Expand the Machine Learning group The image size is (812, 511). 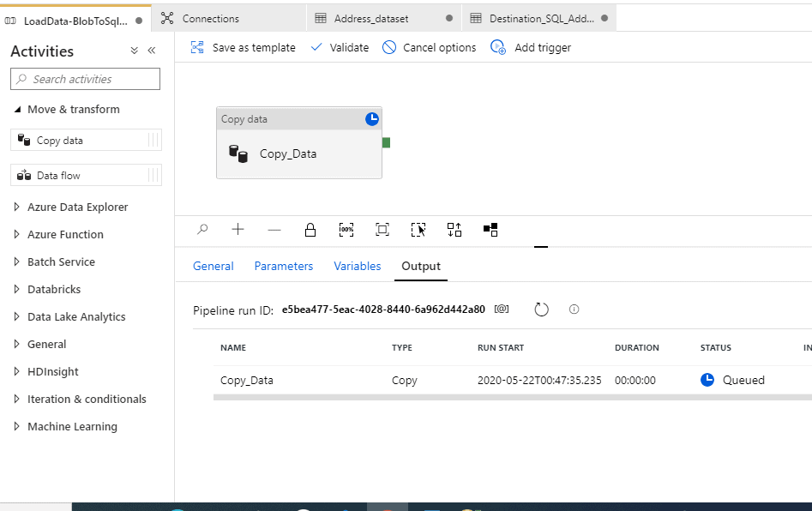tap(16, 426)
